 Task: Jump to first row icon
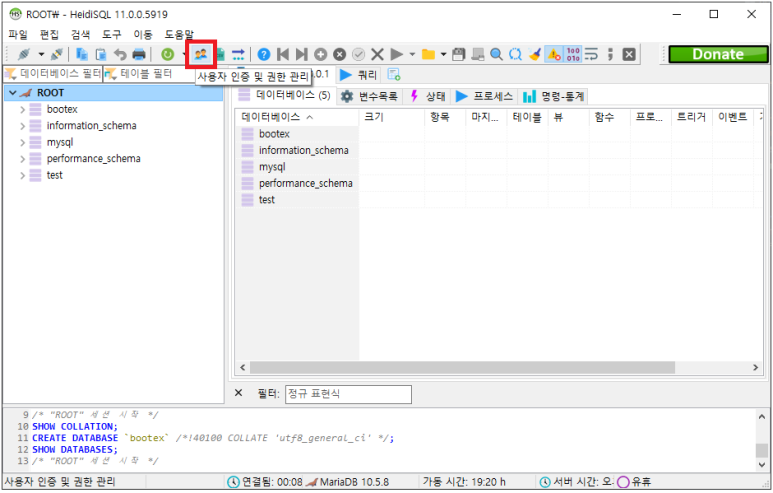point(283,54)
